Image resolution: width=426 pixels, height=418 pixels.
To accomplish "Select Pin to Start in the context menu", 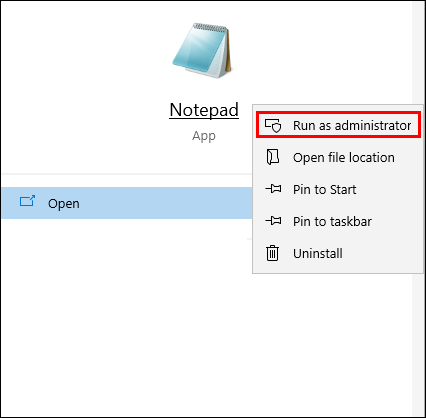I will (338, 189).
